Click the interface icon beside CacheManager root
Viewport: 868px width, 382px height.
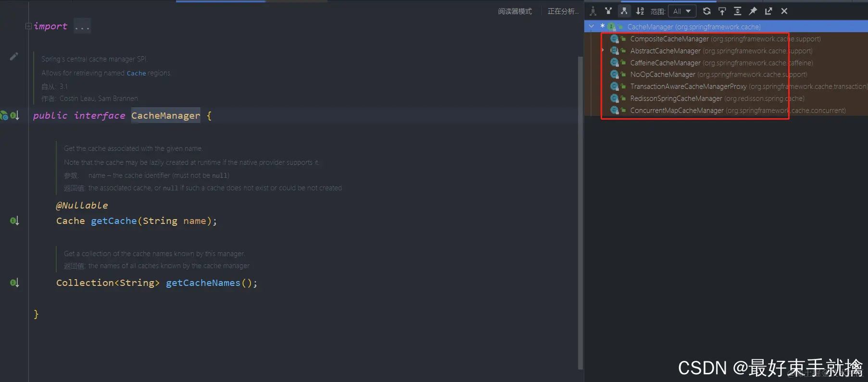click(612, 26)
